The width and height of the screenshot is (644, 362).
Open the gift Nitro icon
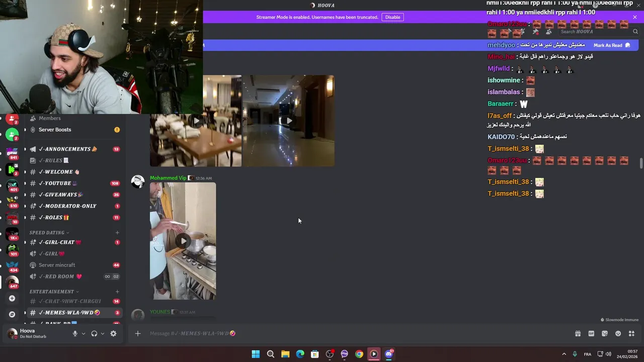pyautogui.click(x=578, y=333)
